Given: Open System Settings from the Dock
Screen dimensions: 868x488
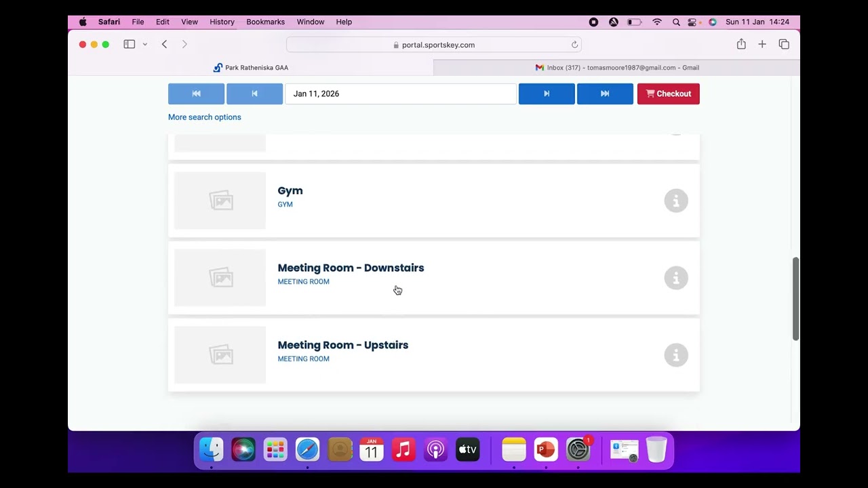Looking at the screenshot, I should tap(578, 449).
